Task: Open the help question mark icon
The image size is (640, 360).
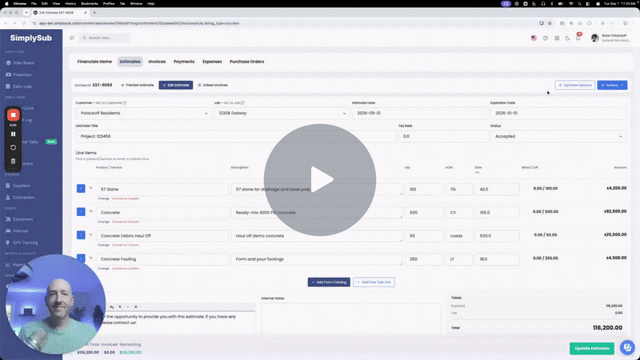Action: point(545,38)
